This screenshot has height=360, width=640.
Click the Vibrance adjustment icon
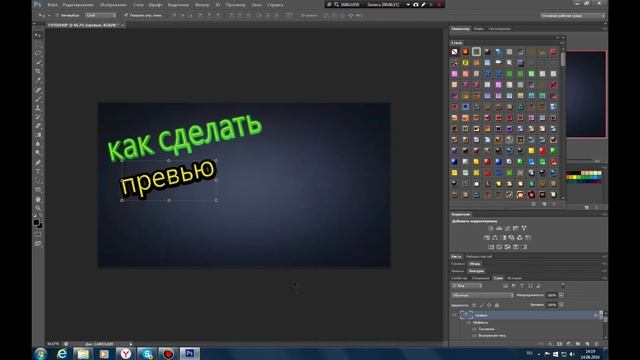[524, 228]
